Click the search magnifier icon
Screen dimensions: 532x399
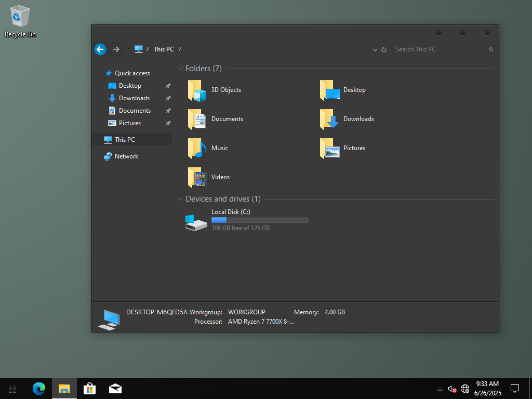490,49
